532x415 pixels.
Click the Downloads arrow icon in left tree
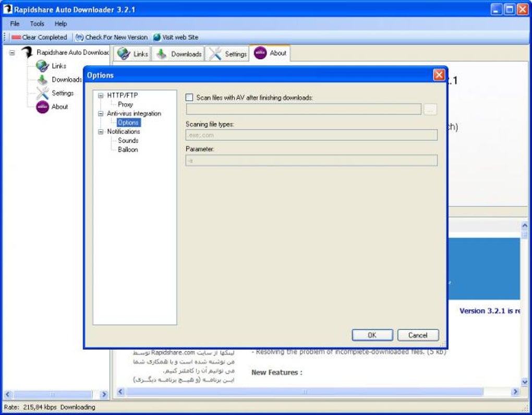click(x=42, y=80)
